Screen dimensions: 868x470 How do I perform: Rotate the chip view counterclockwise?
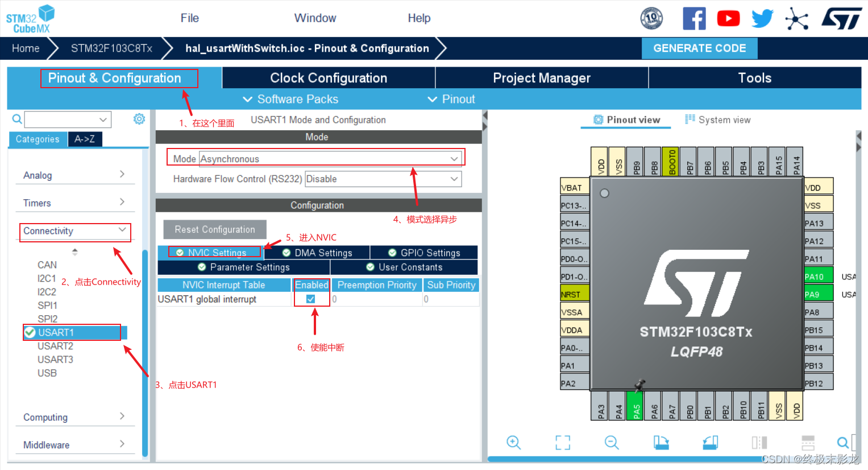coord(710,443)
